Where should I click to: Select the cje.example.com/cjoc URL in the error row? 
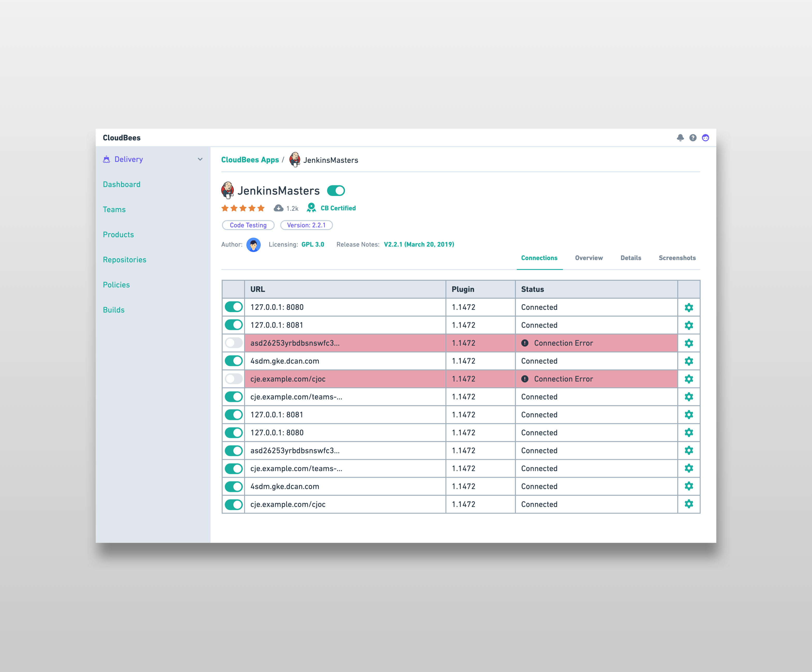pos(288,379)
